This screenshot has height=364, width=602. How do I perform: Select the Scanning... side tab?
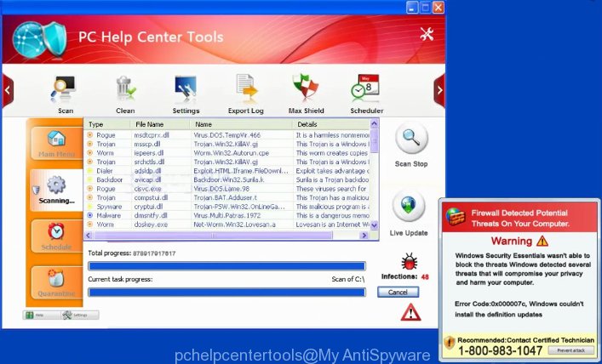pos(56,191)
